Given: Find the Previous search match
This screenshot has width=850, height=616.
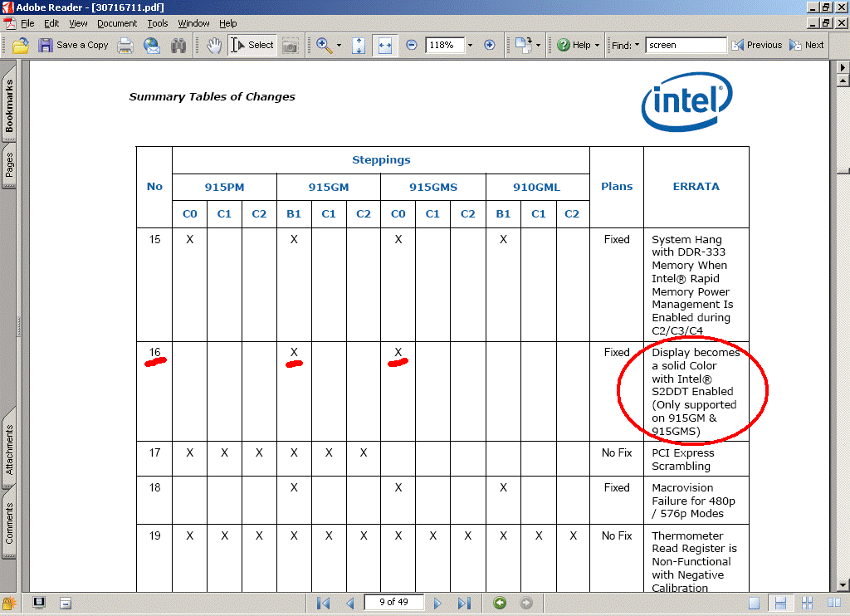Looking at the screenshot, I should tap(757, 45).
